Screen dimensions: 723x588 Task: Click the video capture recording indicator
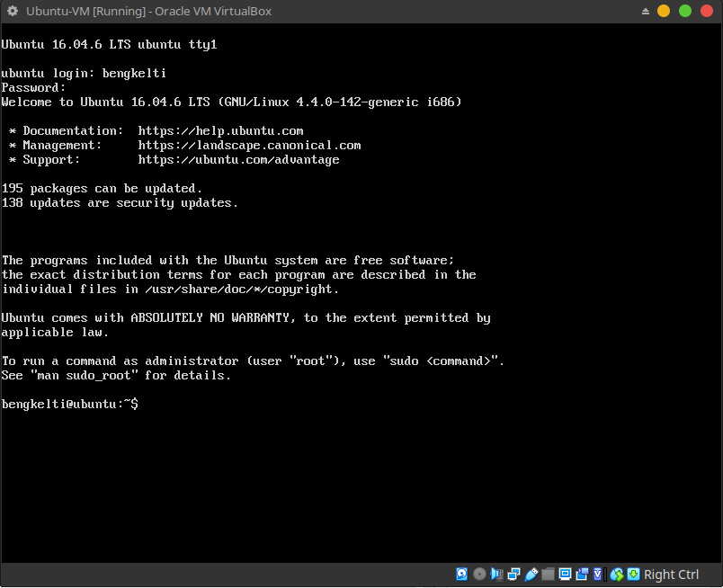pyautogui.click(x=582, y=575)
